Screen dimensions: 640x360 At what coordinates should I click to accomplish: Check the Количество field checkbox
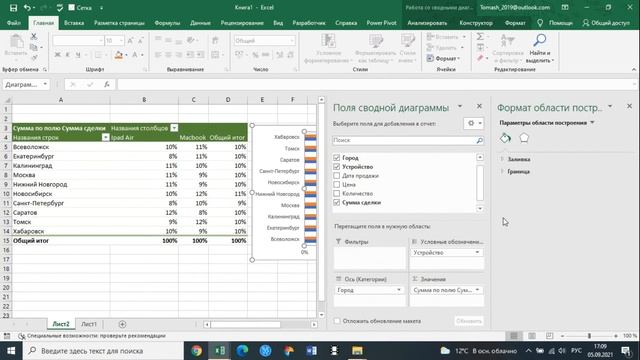337,193
